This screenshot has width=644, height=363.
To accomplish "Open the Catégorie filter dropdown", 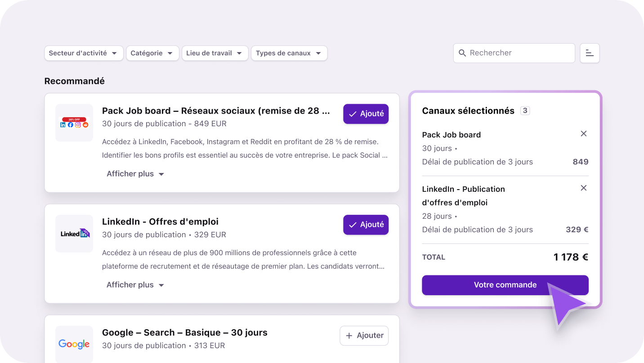I will tap(152, 53).
